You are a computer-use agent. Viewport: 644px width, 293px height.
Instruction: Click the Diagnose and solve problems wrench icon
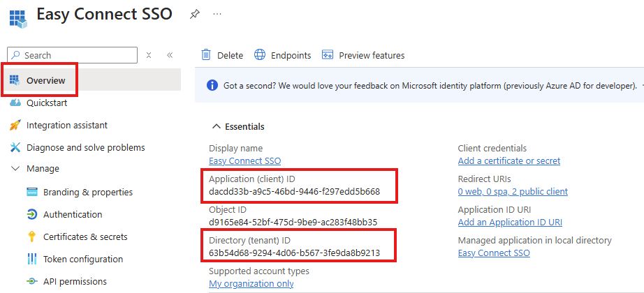coord(15,147)
